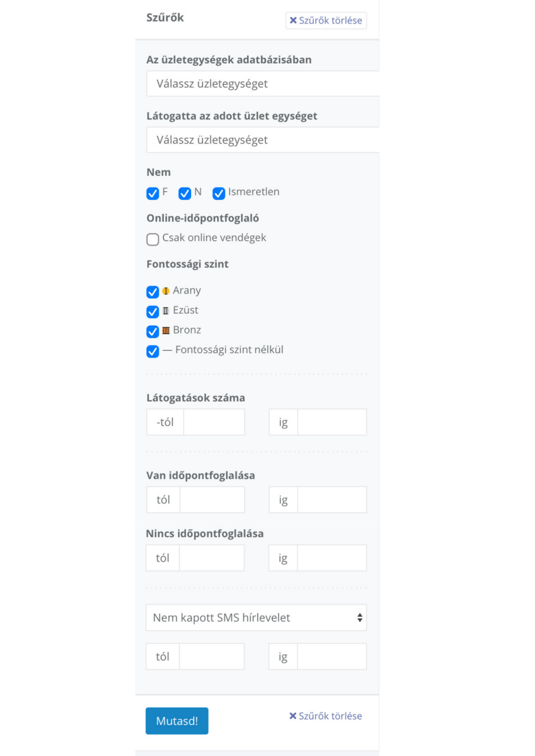The image size is (535, 756).
Task: Click the silver Ezüst level icon
Action: (166, 311)
